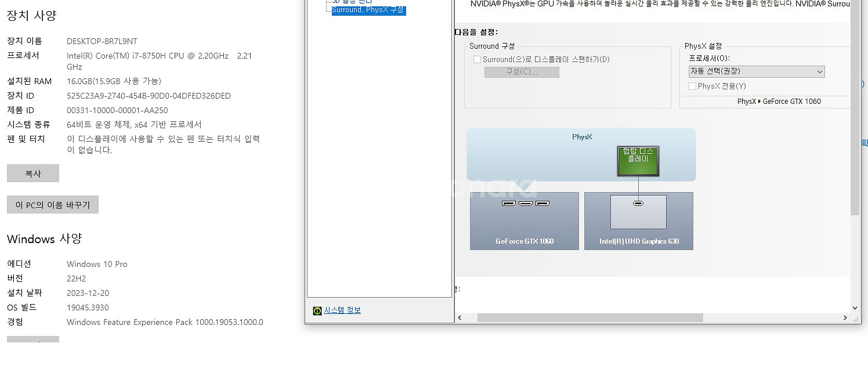Screen dimensions: 868x376
Task: Enable the PhysX 전용(Y) checkbox
Action: pyautogui.click(x=692, y=85)
